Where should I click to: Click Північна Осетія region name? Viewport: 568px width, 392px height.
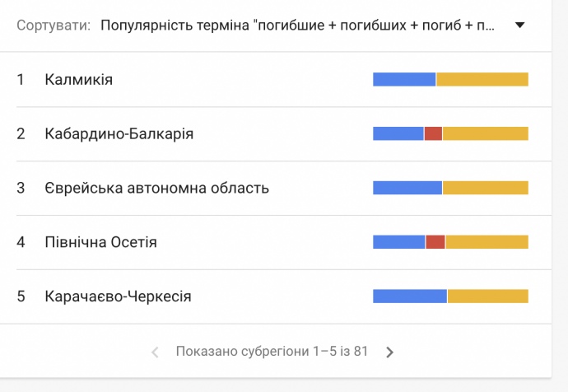(101, 242)
